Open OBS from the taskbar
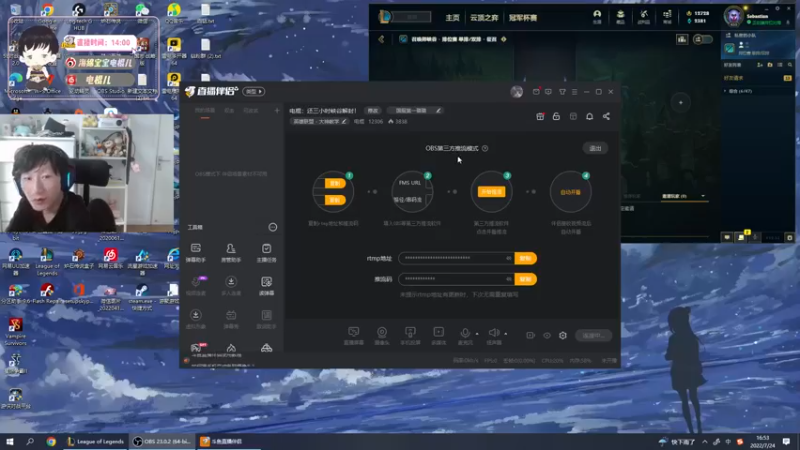This screenshot has height=450, width=800. (x=162, y=442)
